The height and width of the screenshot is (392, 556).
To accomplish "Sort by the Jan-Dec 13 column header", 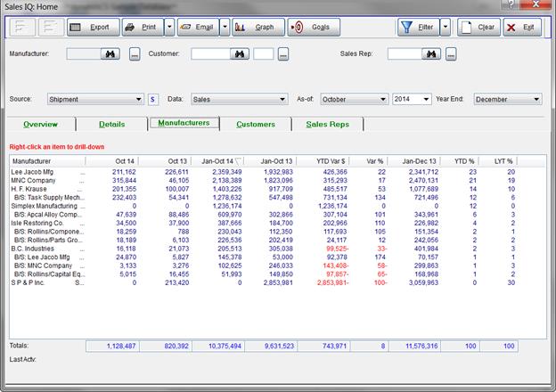I will click(414, 161).
